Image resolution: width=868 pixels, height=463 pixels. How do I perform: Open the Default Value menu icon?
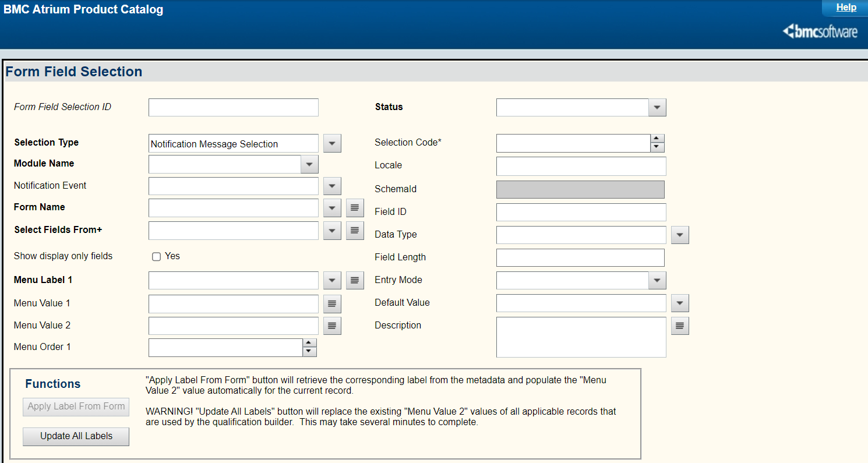click(680, 303)
